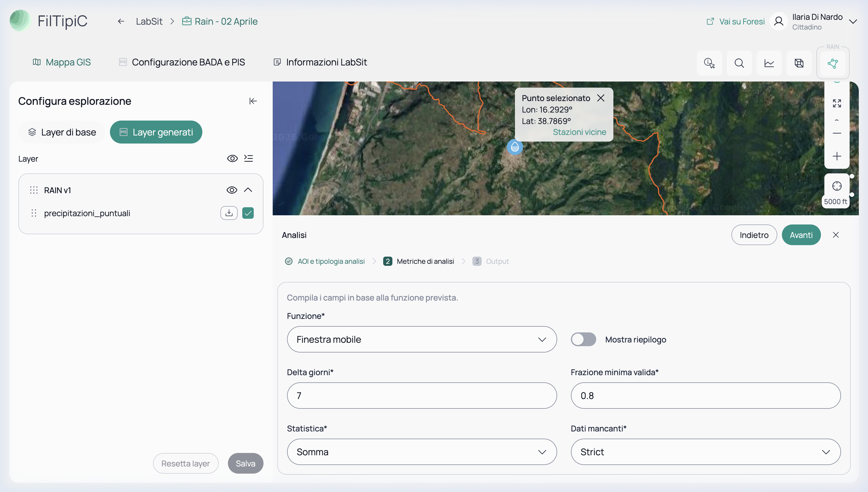Select the info pointer identify tool

(709, 63)
